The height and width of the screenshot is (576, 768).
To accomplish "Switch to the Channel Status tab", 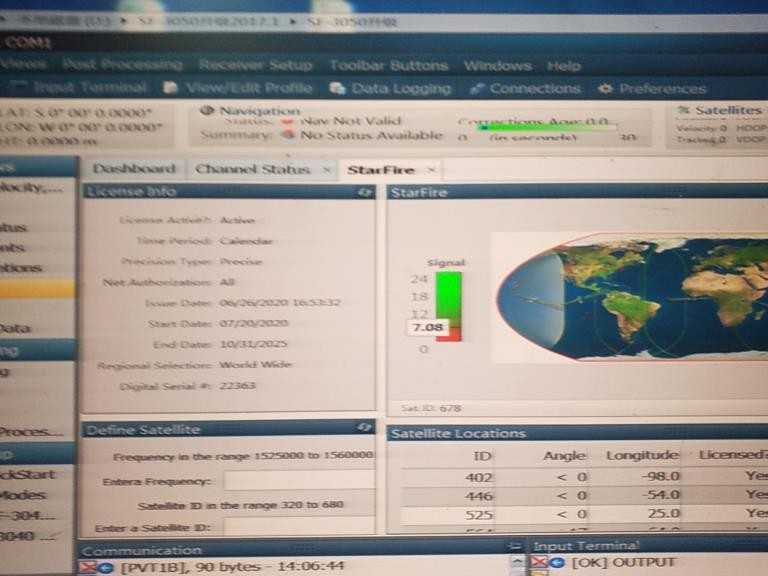I will click(253, 169).
